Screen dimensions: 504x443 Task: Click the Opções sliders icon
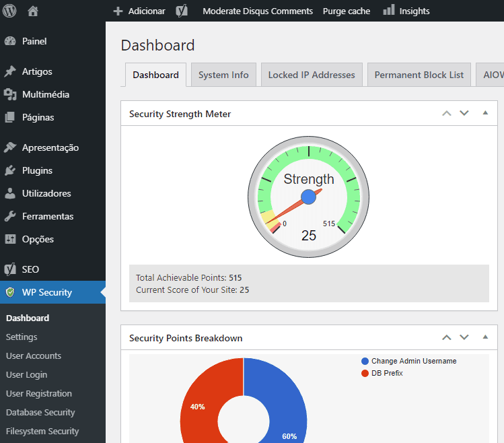pyautogui.click(x=10, y=239)
